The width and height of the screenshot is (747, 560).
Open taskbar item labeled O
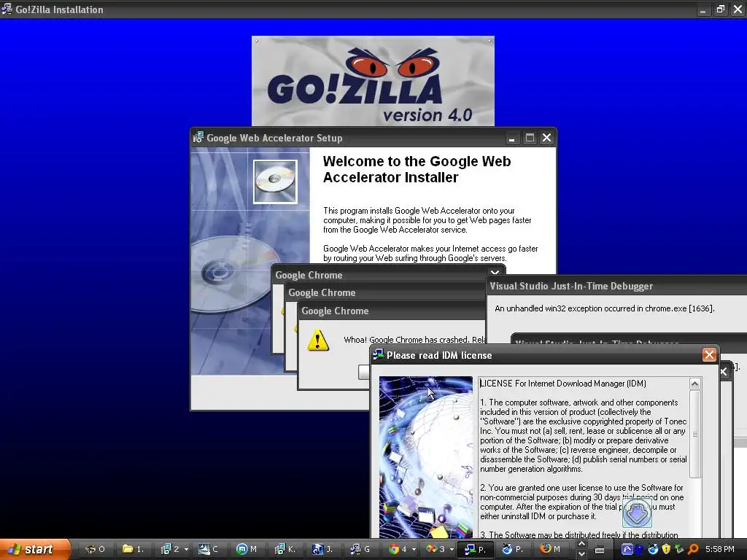[95, 549]
